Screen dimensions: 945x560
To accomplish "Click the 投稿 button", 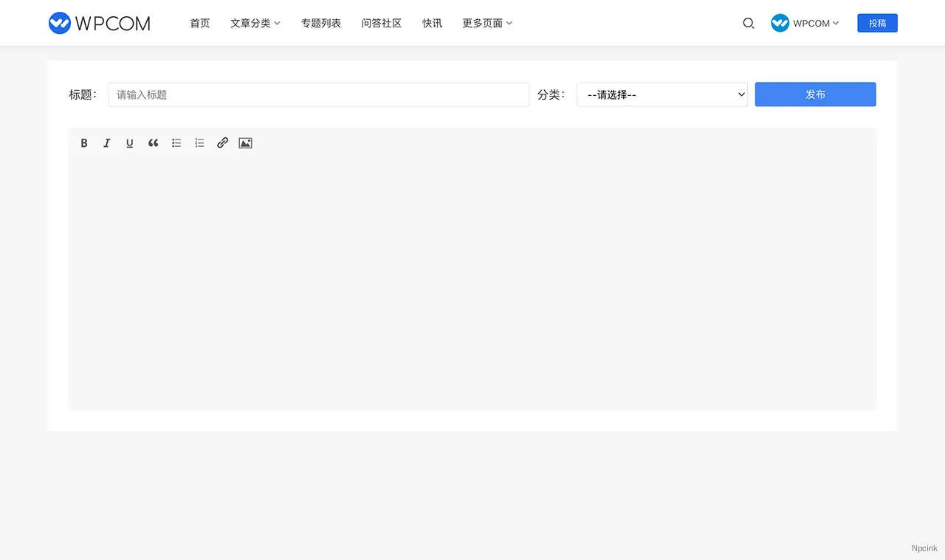I will [877, 23].
